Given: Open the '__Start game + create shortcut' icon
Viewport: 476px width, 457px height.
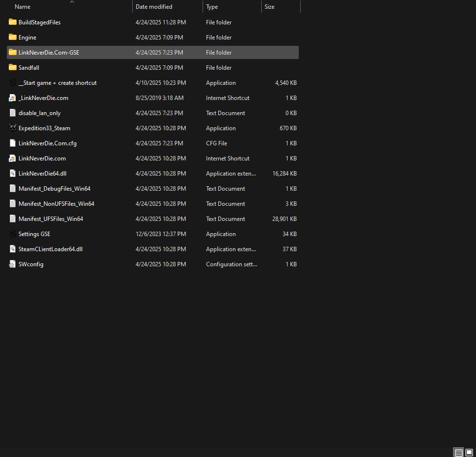Looking at the screenshot, I should [12, 82].
